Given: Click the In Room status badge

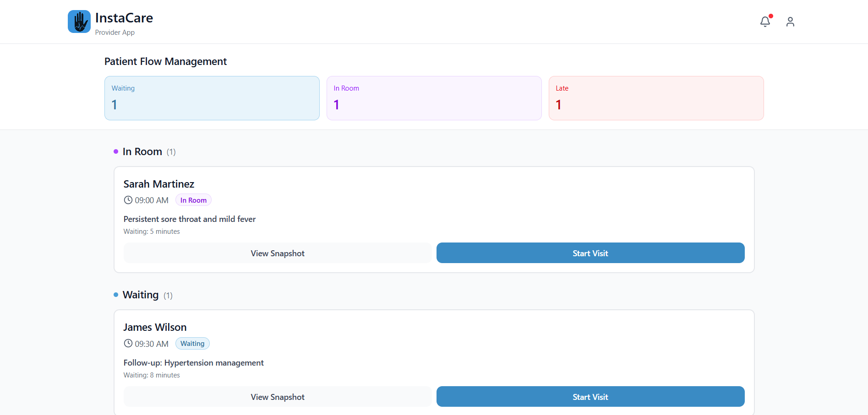Looking at the screenshot, I should [193, 200].
